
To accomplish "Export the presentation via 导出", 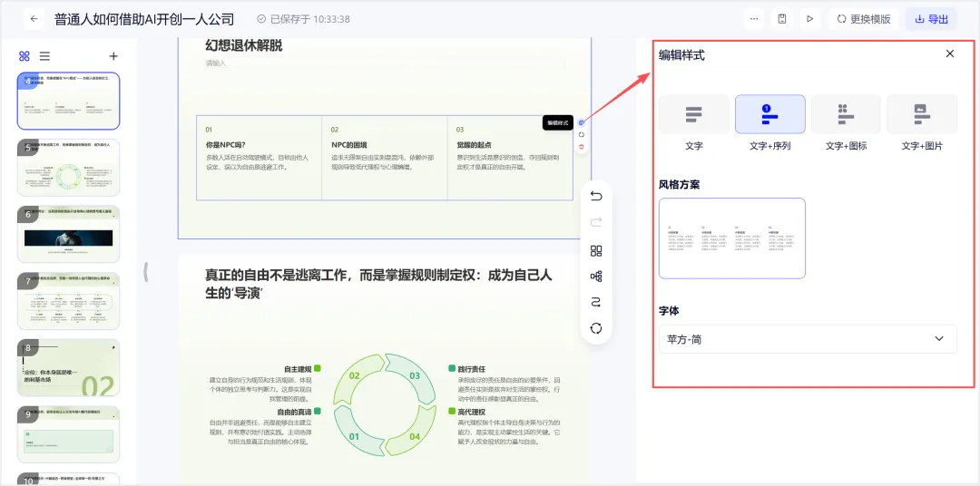I will [x=931, y=19].
